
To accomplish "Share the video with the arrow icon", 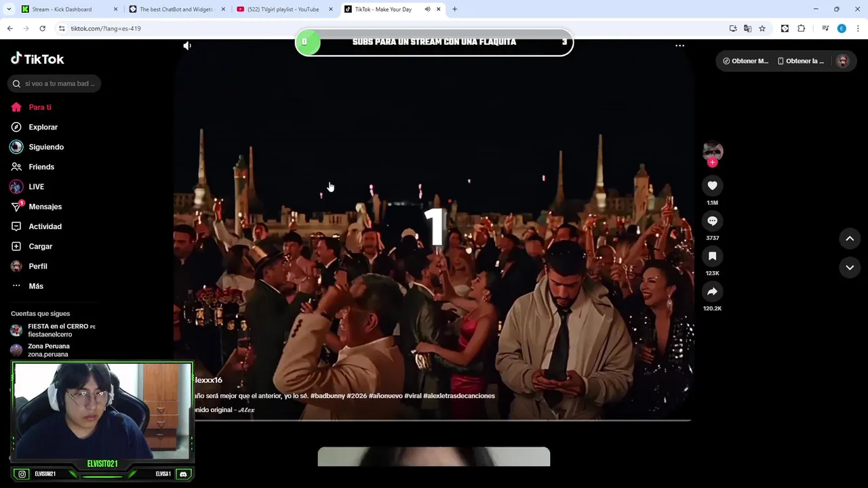I will (x=712, y=291).
